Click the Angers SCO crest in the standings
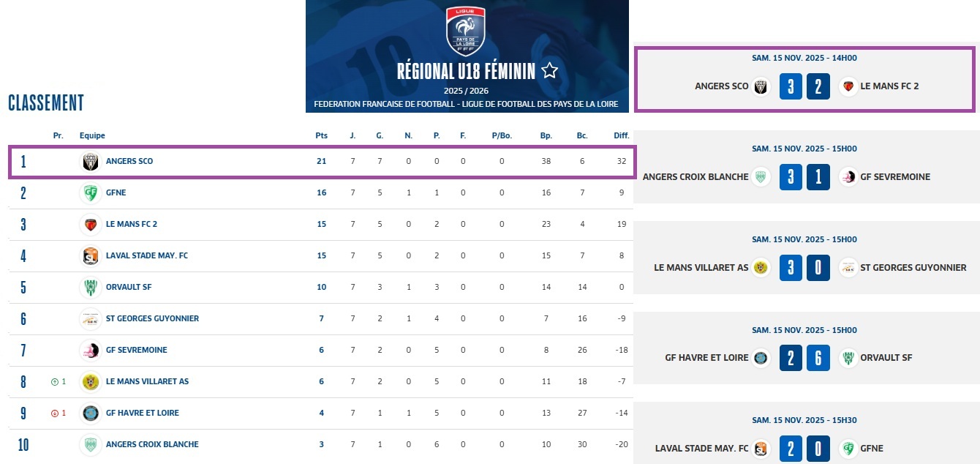980x464 pixels. tap(90, 161)
